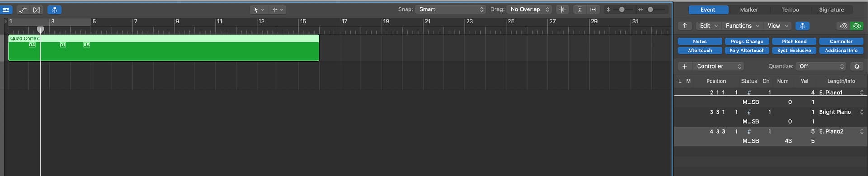Open the Snap Smart dropdown

(x=451, y=9)
